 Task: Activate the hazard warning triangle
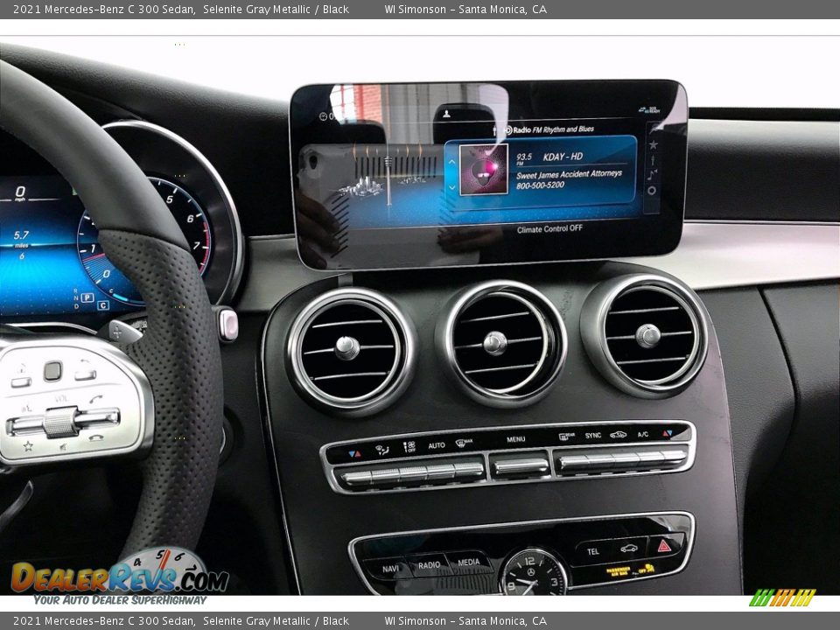(664, 546)
